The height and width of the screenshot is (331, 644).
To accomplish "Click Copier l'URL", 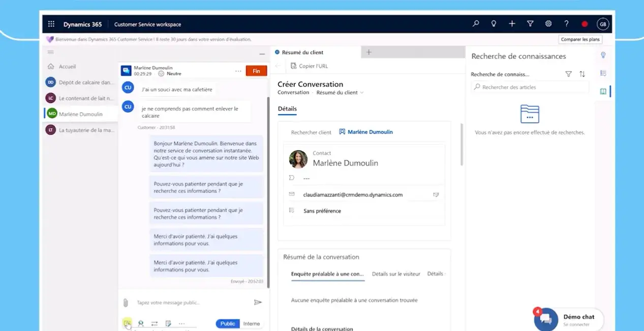I will (309, 66).
